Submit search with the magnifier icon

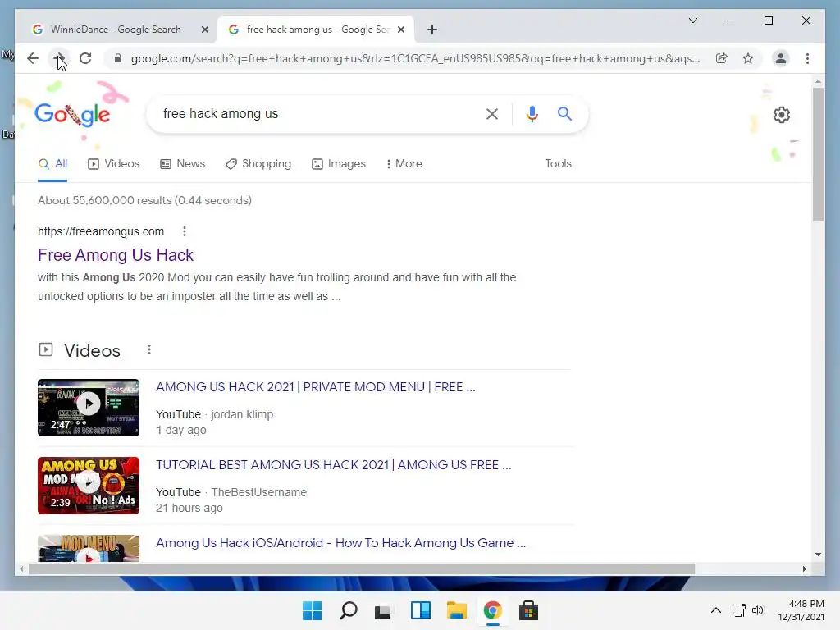564,113
